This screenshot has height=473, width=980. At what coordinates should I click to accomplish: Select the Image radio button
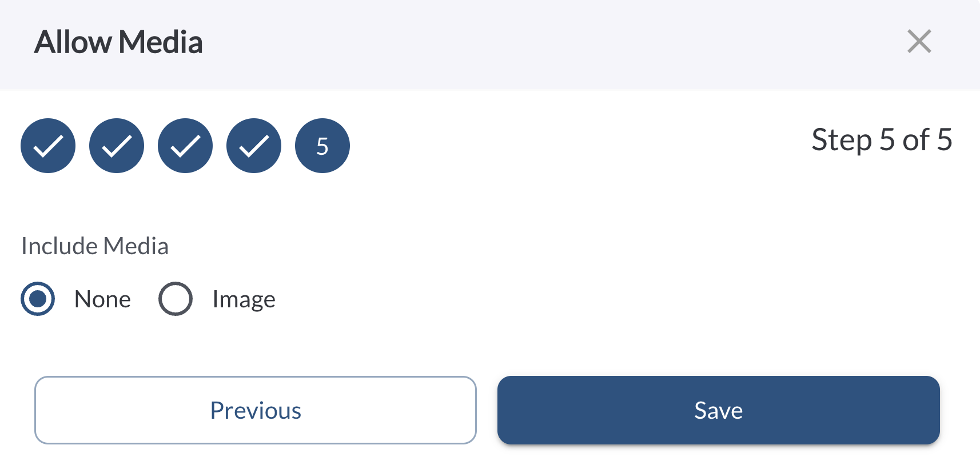(x=176, y=299)
